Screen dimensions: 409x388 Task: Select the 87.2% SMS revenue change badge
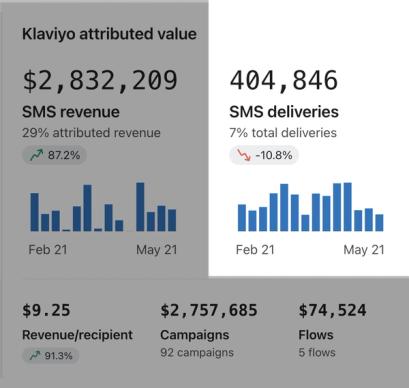[55, 155]
